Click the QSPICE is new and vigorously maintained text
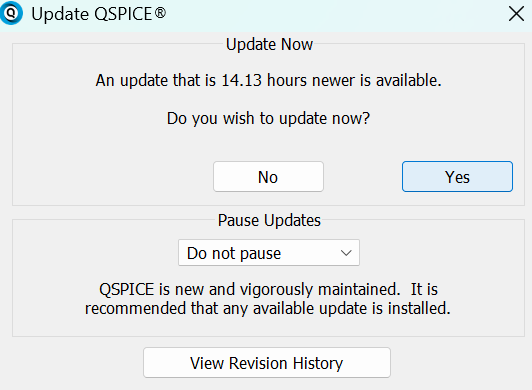This screenshot has height=390, width=532. point(249,290)
